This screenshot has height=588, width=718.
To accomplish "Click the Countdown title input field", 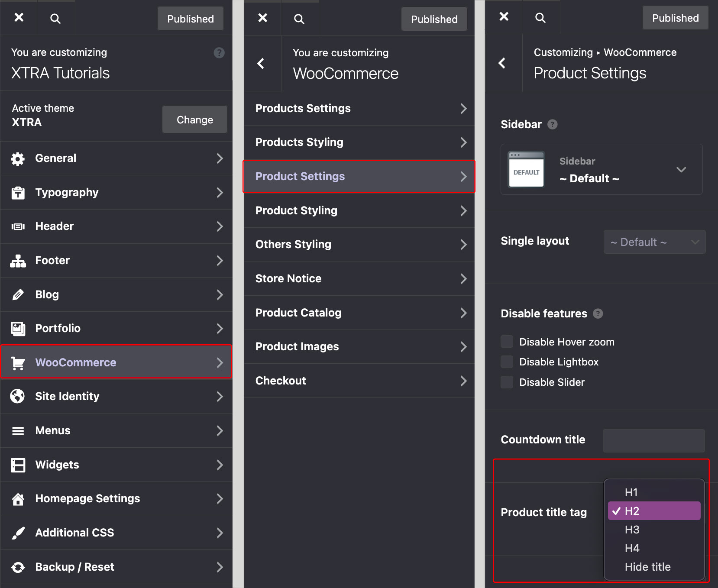I will tap(653, 440).
